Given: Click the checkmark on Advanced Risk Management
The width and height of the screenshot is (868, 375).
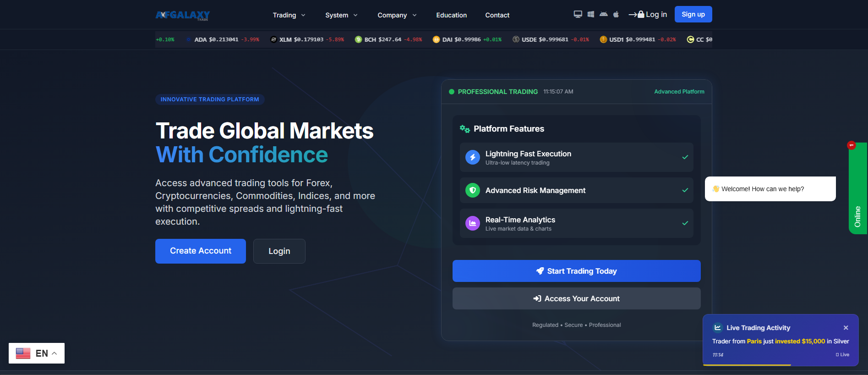Looking at the screenshot, I should pyautogui.click(x=685, y=190).
